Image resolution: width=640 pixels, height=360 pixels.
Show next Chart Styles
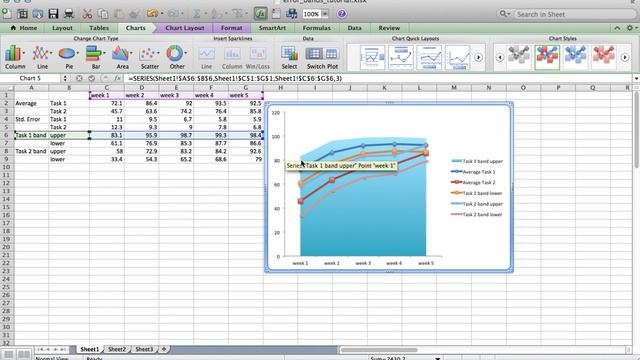coord(625,58)
